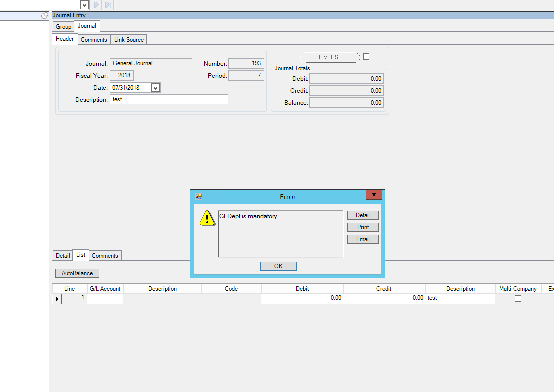Screen dimensions: 554x392
Task: Open the Link Source tab
Action: tap(129, 40)
